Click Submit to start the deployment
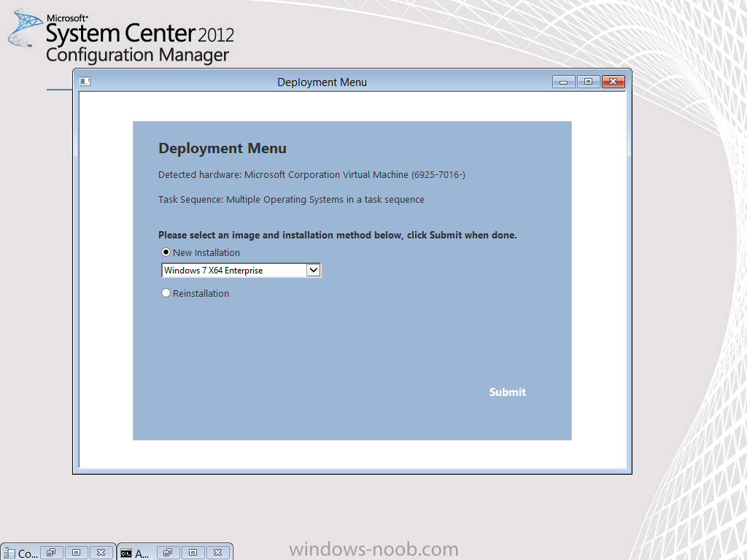Screen dimensions: 747x560 (x=508, y=392)
